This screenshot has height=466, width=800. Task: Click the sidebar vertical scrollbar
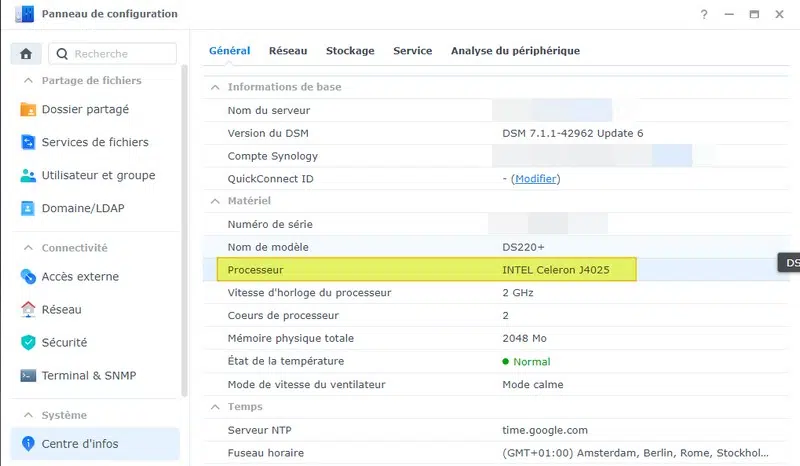point(185,231)
